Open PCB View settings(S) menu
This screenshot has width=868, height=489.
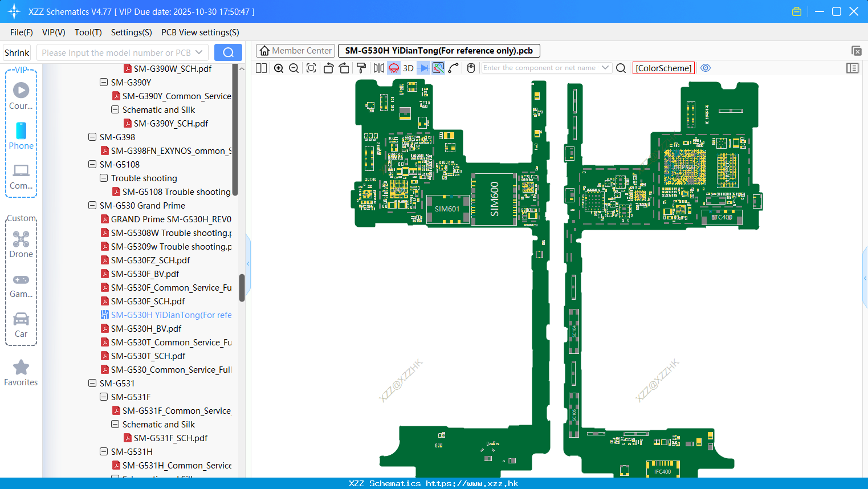coord(201,32)
